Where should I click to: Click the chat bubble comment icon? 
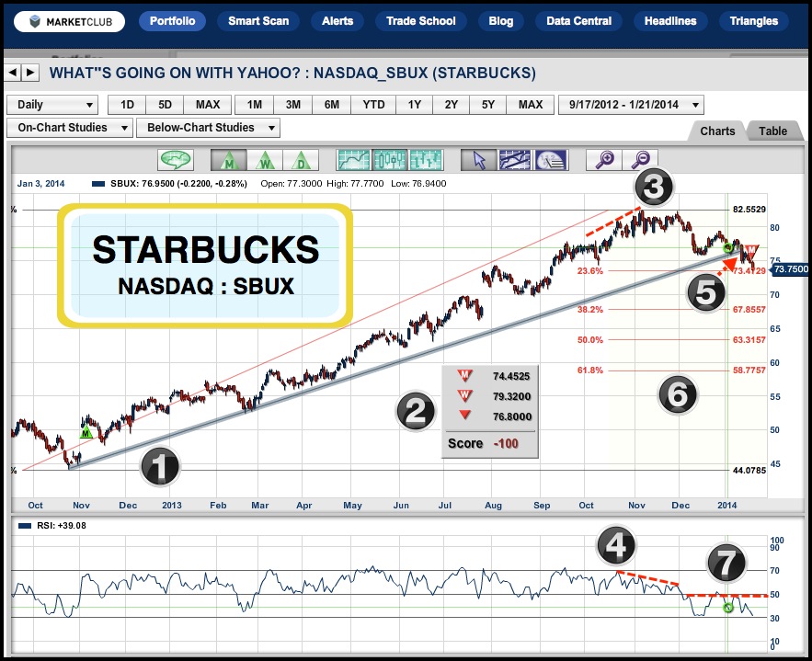click(x=176, y=160)
